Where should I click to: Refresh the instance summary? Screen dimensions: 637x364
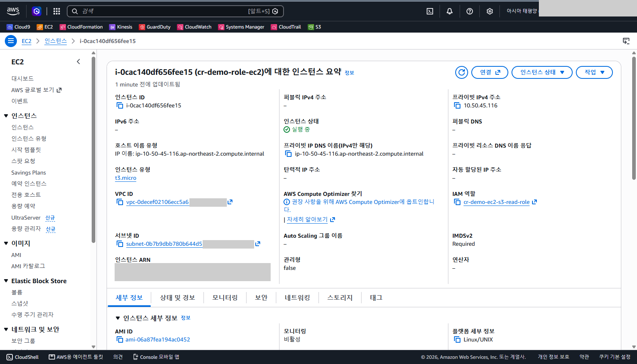pyautogui.click(x=462, y=72)
